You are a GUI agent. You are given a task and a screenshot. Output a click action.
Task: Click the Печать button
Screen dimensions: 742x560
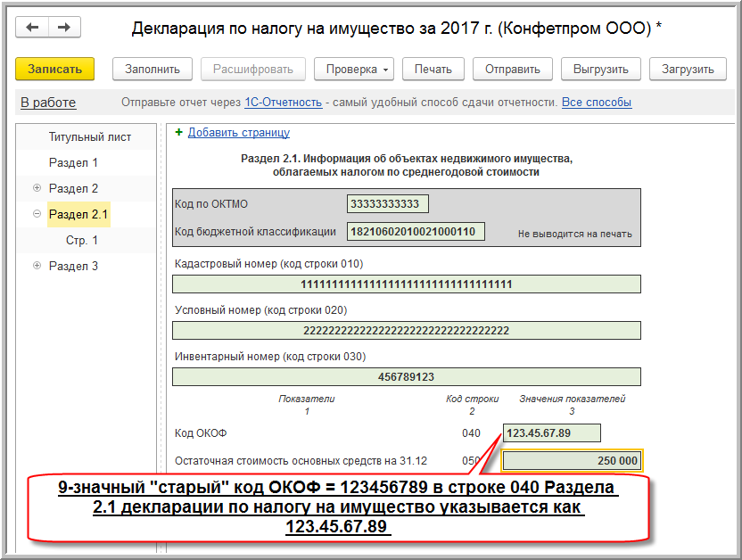[433, 69]
